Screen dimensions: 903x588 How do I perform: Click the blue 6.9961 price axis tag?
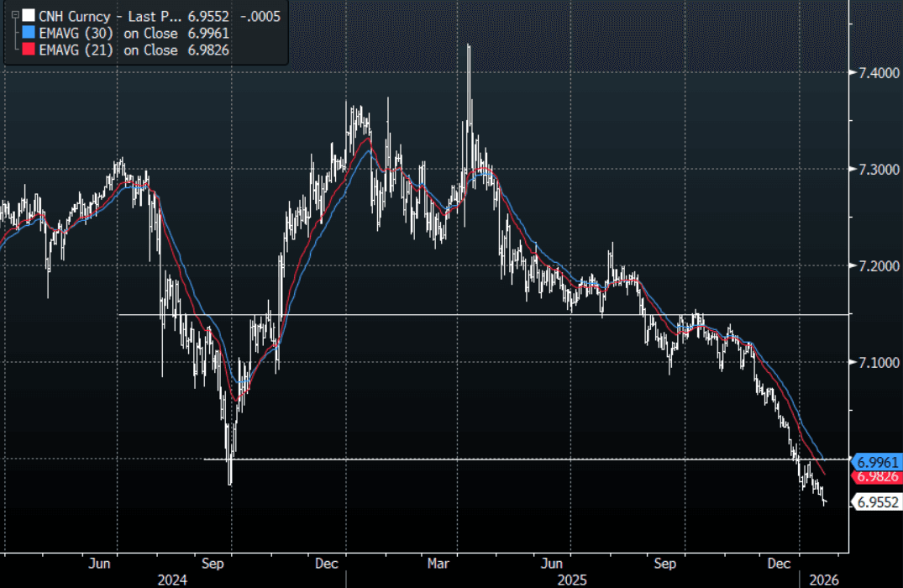click(x=877, y=462)
